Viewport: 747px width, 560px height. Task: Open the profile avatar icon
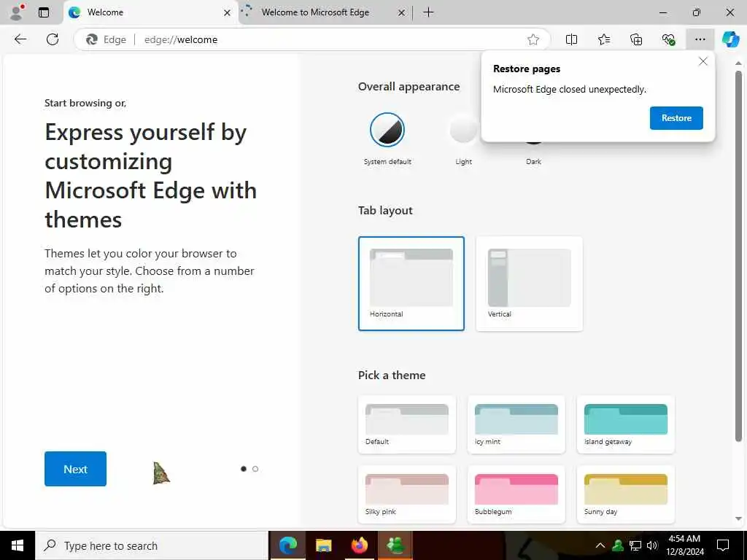click(17, 12)
